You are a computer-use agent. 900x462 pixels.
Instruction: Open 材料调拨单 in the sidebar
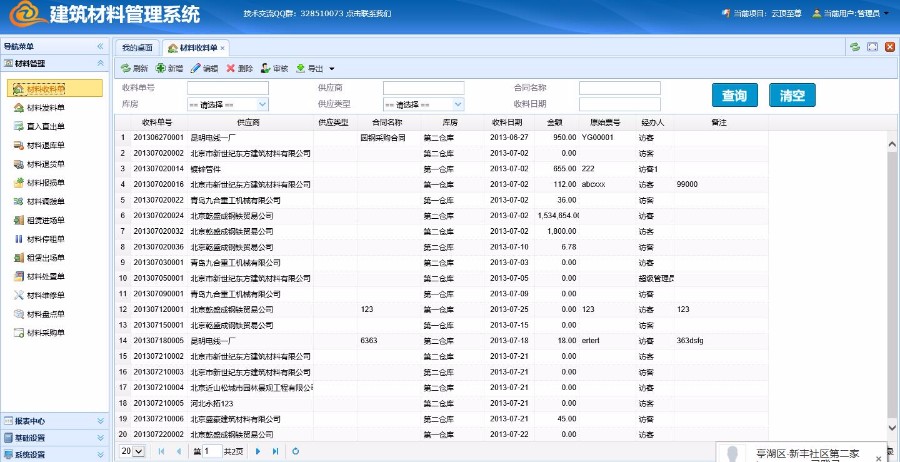(x=39, y=201)
